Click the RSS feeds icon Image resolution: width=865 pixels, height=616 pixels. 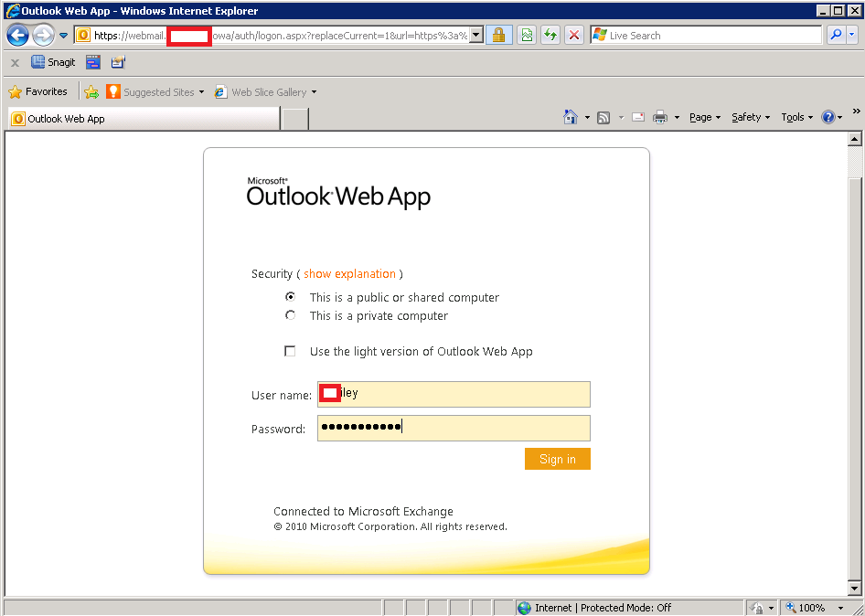pyautogui.click(x=603, y=118)
